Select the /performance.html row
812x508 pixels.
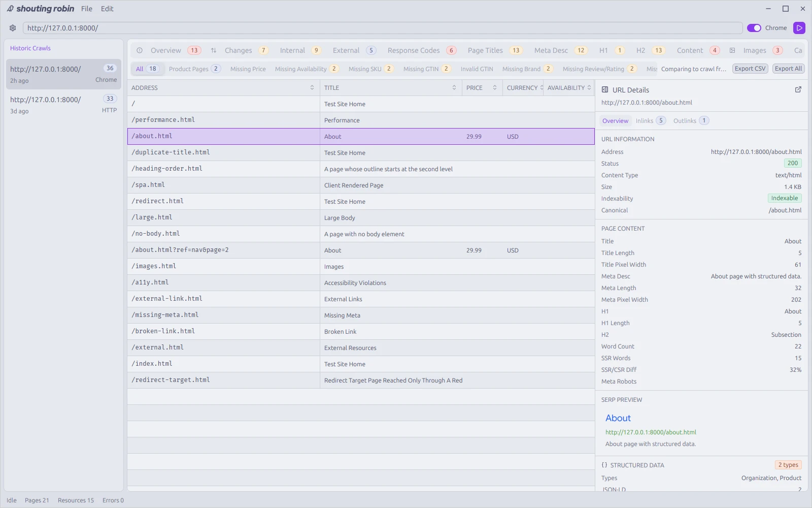point(361,120)
